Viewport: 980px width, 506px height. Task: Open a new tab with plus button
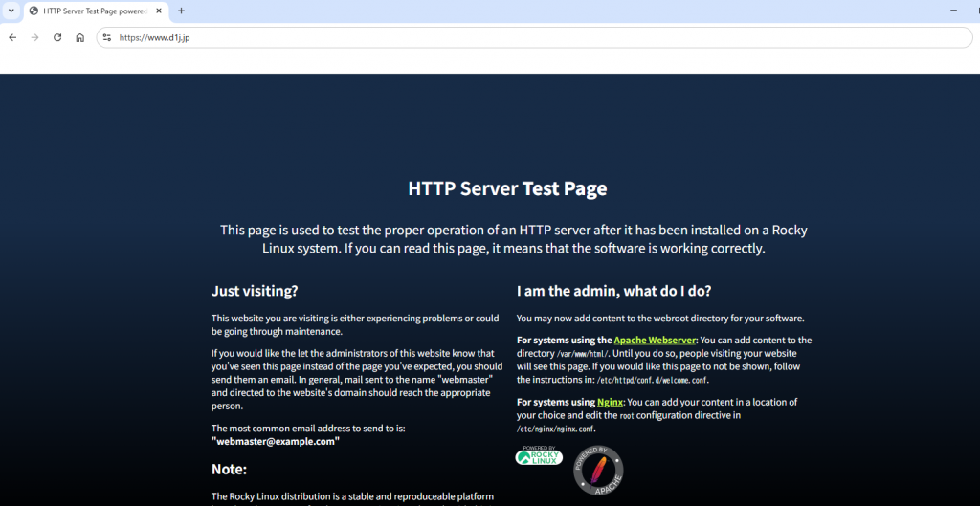tap(181, 11)
